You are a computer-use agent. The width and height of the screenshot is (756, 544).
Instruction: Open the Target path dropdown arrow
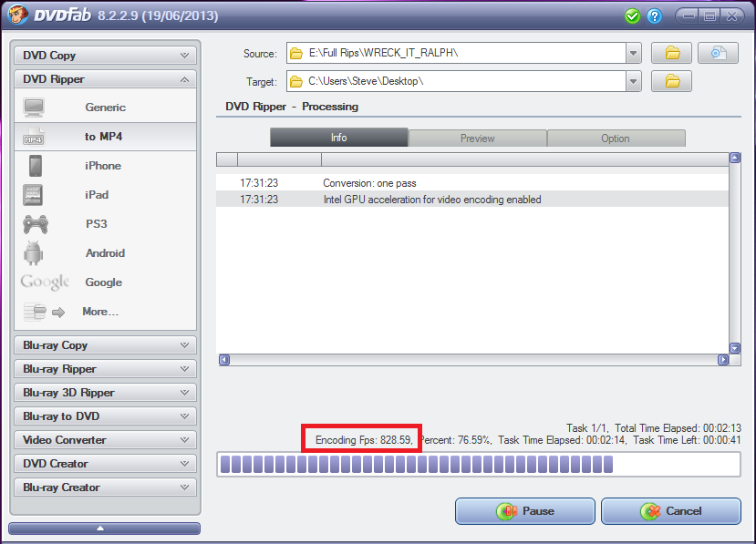[x=634, y=81]
